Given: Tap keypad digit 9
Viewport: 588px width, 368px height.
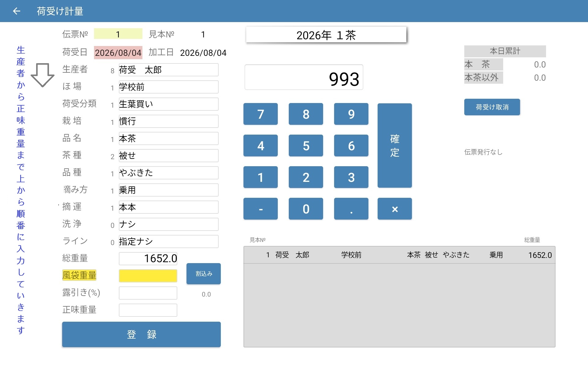Looking at the screenshot, I should (351, 114).
